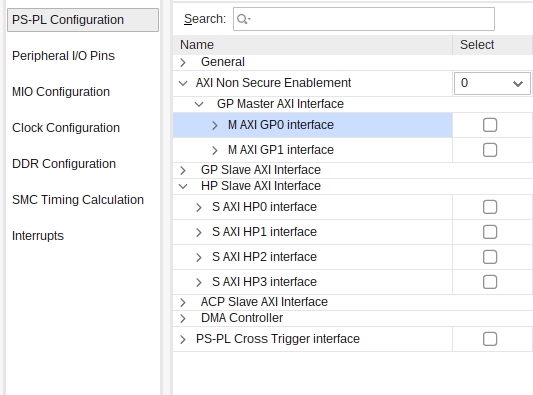The height and width of the screenshot is (395, 533).
Task: Enable the M AXI GP0 interface checkbox
Action: [x=490, y=125]
